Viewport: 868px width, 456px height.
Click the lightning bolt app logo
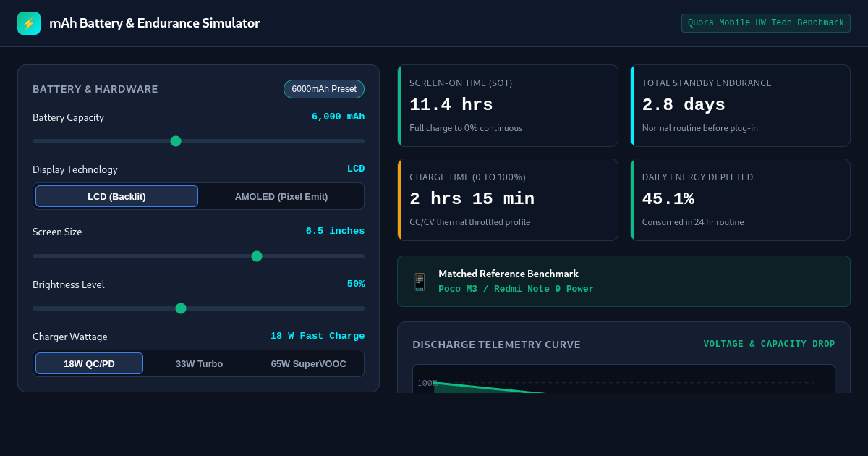click(x=29, y=23)
